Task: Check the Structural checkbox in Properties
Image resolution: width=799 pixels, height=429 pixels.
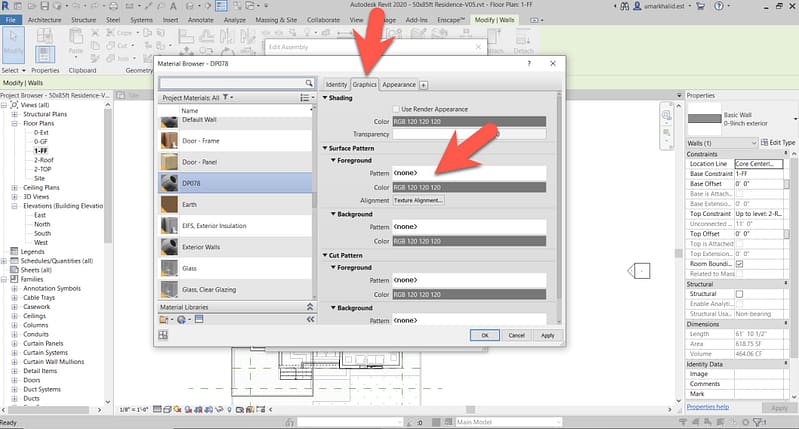Action: coord(740,294)
